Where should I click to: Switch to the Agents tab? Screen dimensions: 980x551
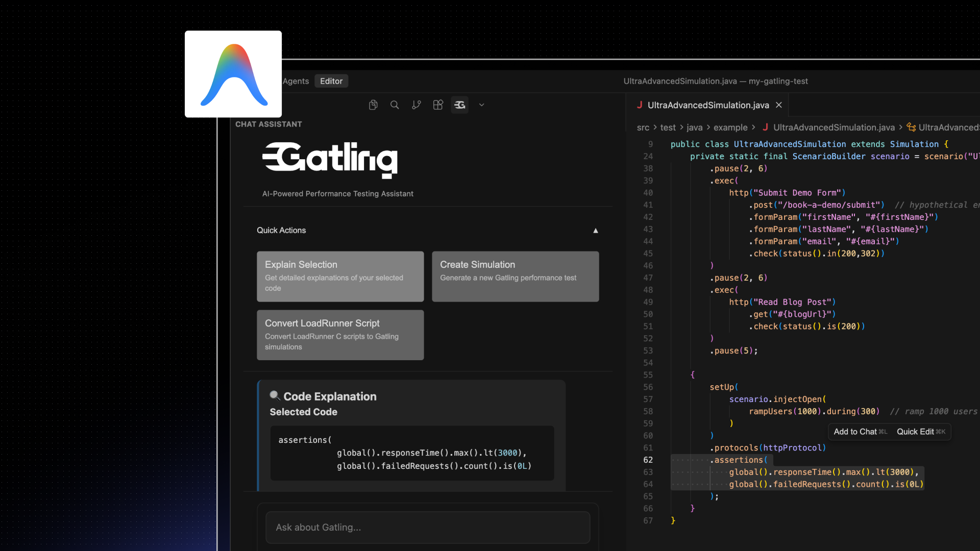click(296, 81)
